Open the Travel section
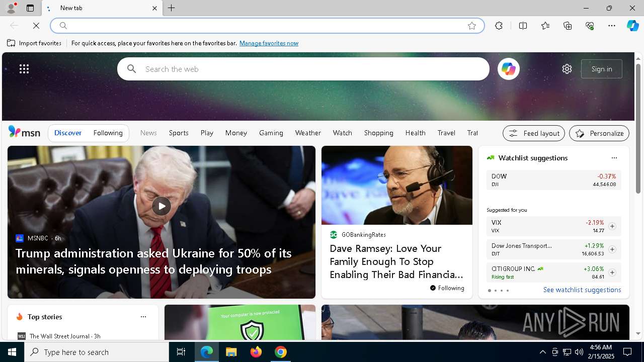 pyautogui.click(x=446, y=133)
